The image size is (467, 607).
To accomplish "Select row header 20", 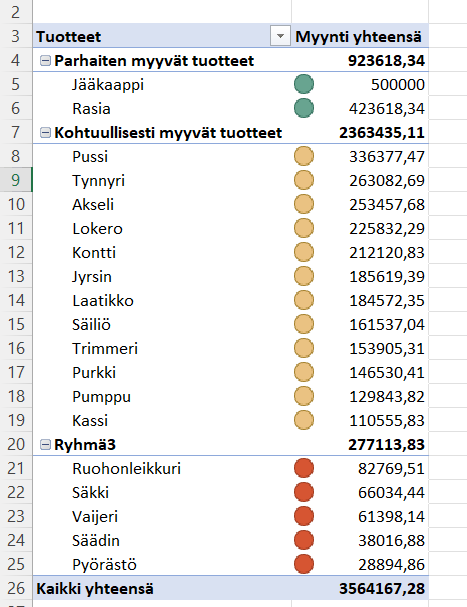I will point(16,444).
